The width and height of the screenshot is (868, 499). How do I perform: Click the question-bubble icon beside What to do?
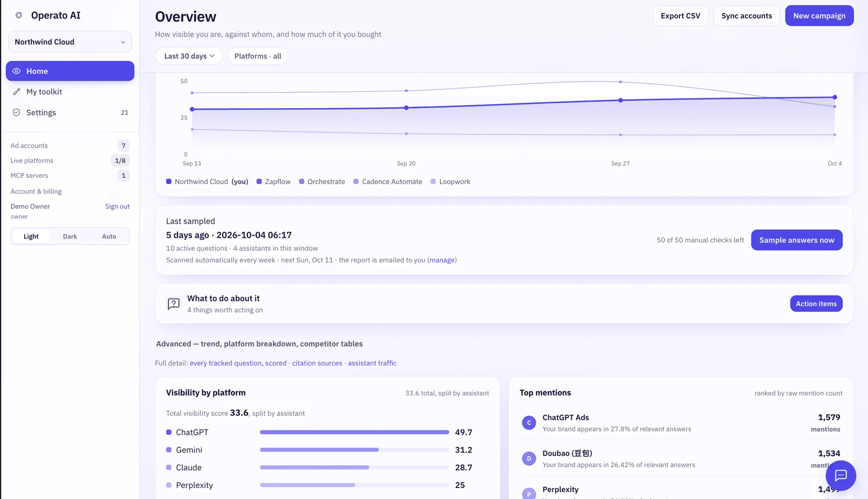174,304
